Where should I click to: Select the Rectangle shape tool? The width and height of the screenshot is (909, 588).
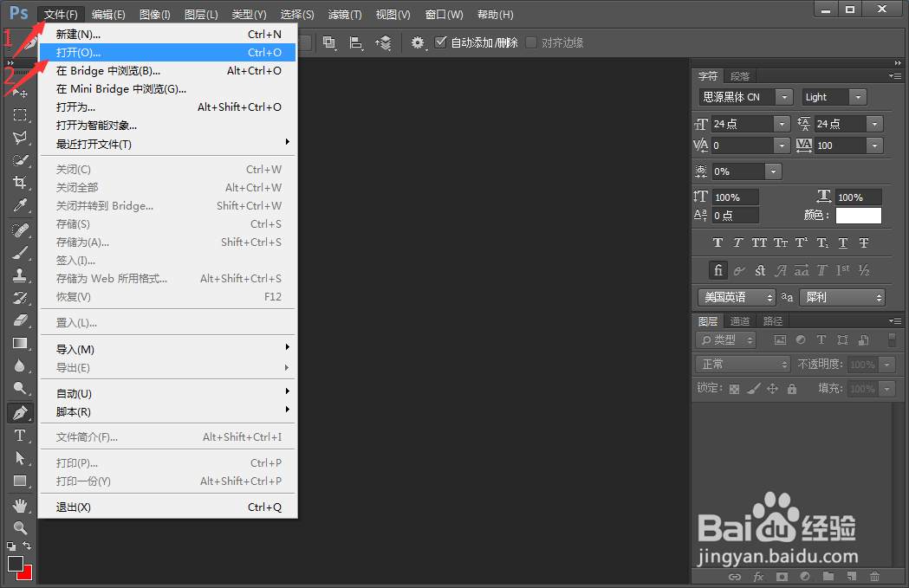click(20, 481)
